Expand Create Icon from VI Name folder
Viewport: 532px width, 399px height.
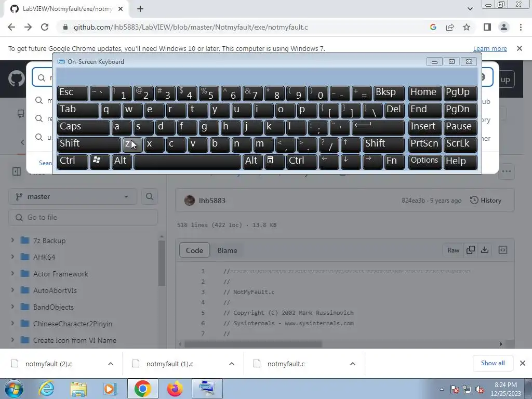pos(12,340)
